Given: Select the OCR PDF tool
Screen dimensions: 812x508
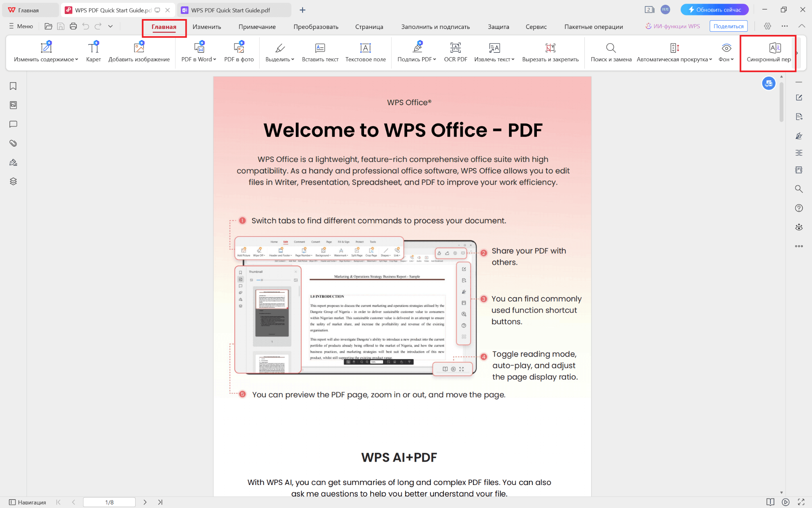Looking at the screenshot, I should pos(455,52).
